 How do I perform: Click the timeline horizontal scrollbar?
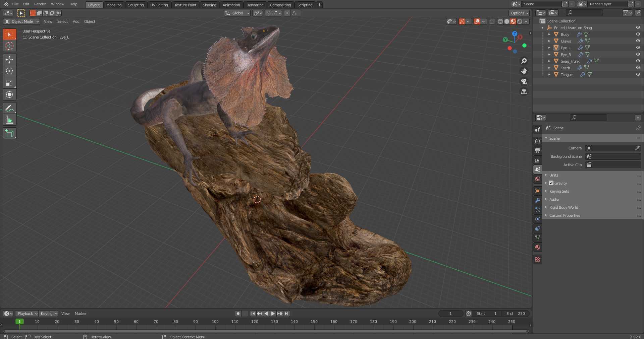tap(266, 331)
